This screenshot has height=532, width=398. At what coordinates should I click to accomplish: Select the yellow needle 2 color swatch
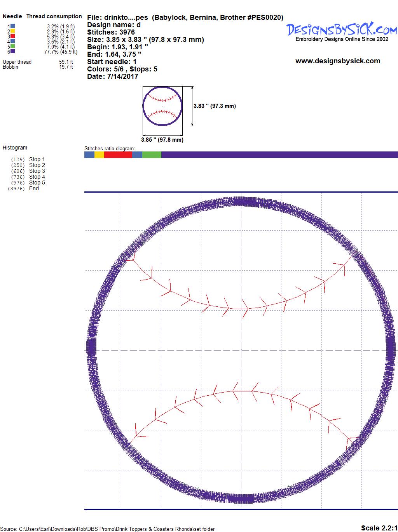12,31
